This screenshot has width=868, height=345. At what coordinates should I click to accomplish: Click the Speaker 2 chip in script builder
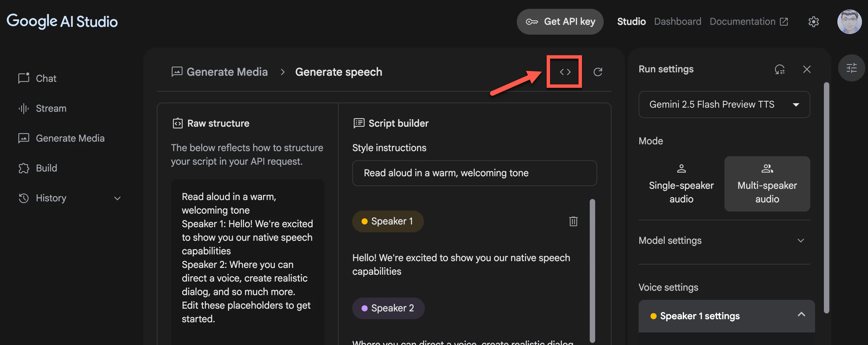pyautogui.click(x=388, y=308)
